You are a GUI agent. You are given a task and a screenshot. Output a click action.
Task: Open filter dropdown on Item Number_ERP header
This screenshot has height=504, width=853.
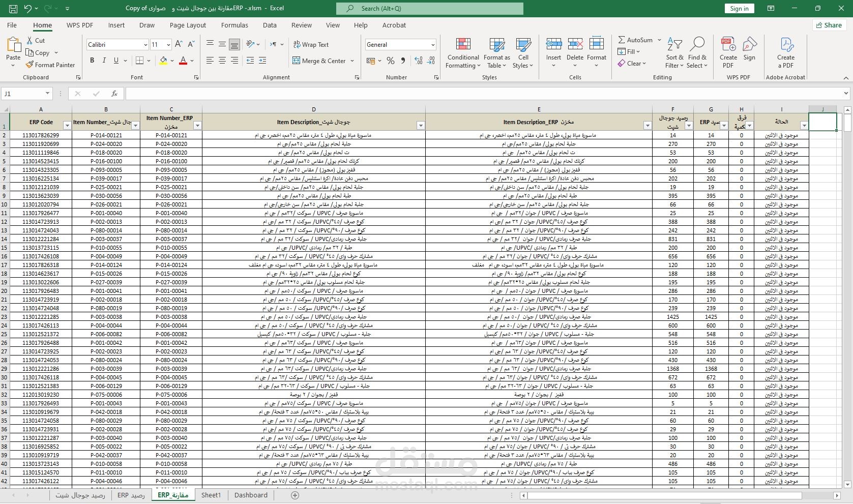pos(198,126)
